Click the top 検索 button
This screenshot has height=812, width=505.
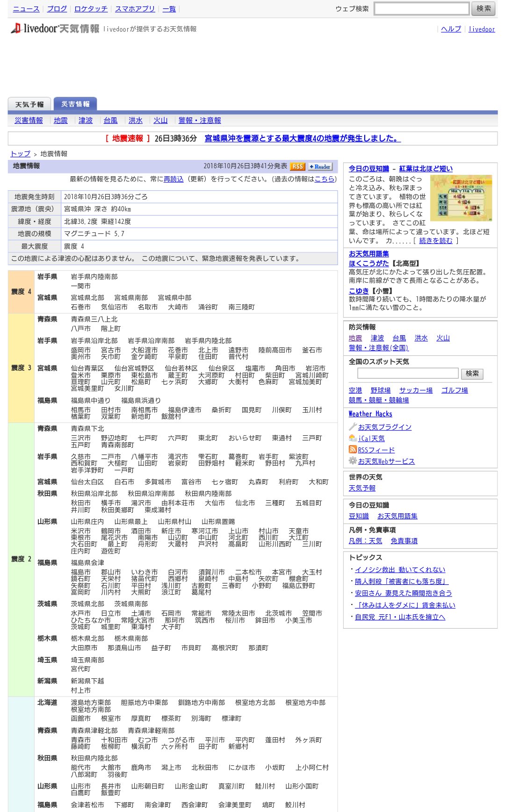coord(483,8)
